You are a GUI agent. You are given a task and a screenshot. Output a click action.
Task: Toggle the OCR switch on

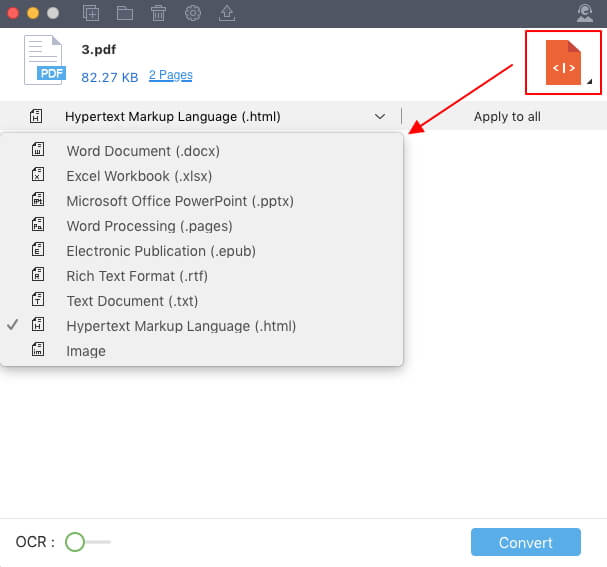coord(87,541)
